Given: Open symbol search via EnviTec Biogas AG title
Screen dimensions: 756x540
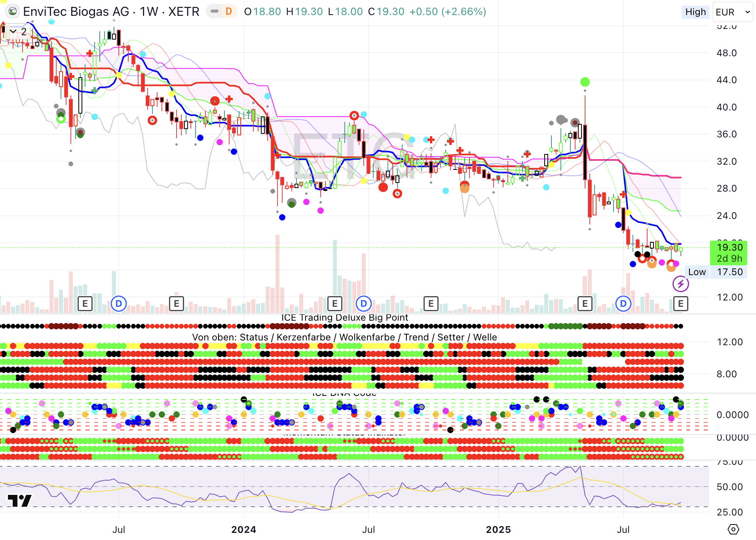Looking at the screenshot, I should [x=76, y=12].
